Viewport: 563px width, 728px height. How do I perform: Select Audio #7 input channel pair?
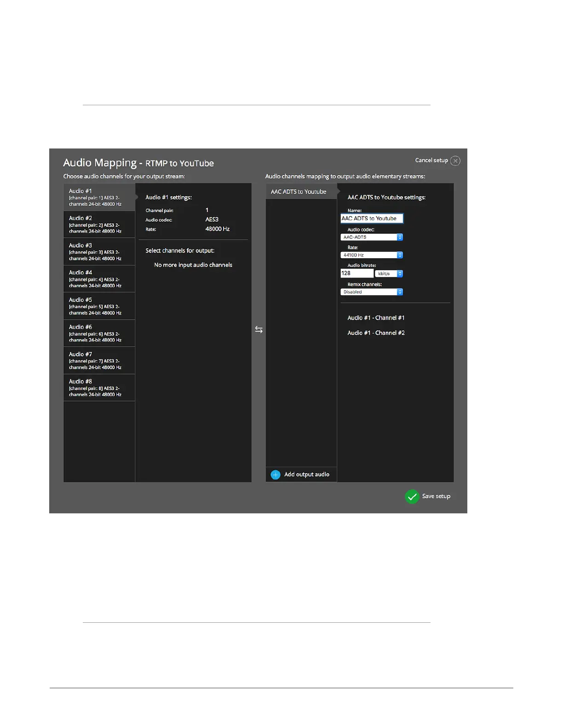pyautogui.click(x=99, y=360)
